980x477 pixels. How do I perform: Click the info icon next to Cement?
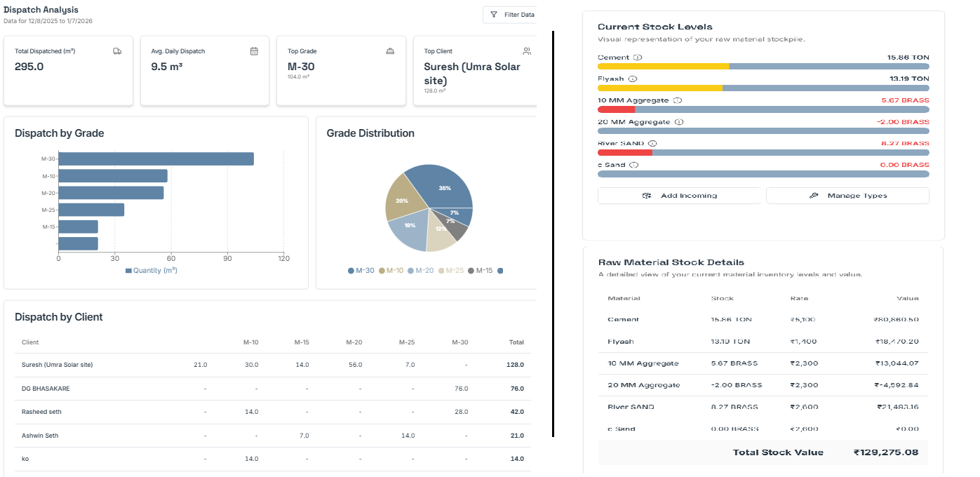tap(636, 57)
